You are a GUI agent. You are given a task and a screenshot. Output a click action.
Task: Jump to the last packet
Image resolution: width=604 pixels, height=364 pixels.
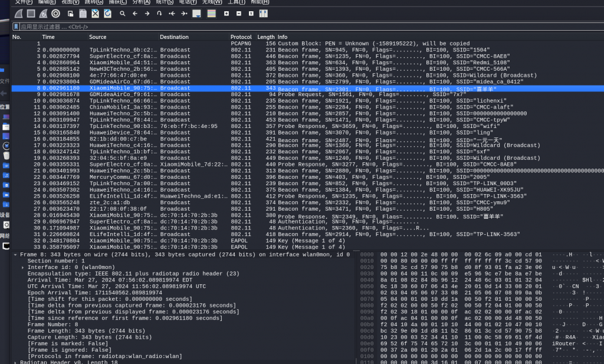[x=184, y=14]
